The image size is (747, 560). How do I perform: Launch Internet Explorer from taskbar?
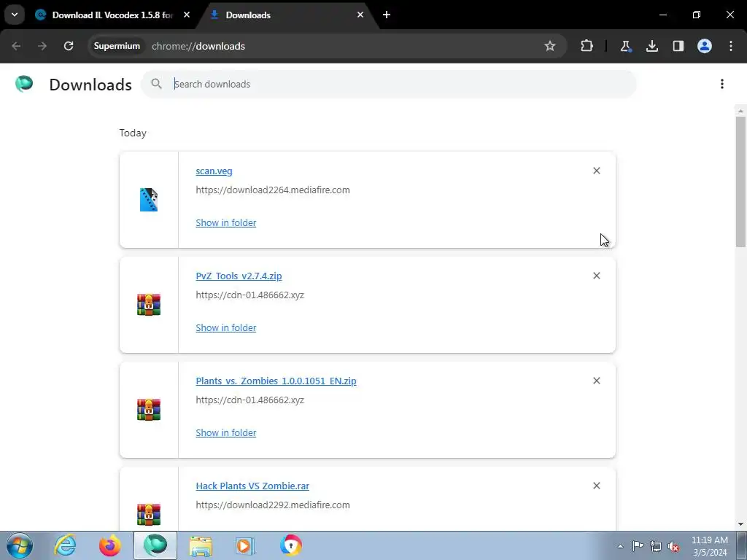click(x=65, y=545)
